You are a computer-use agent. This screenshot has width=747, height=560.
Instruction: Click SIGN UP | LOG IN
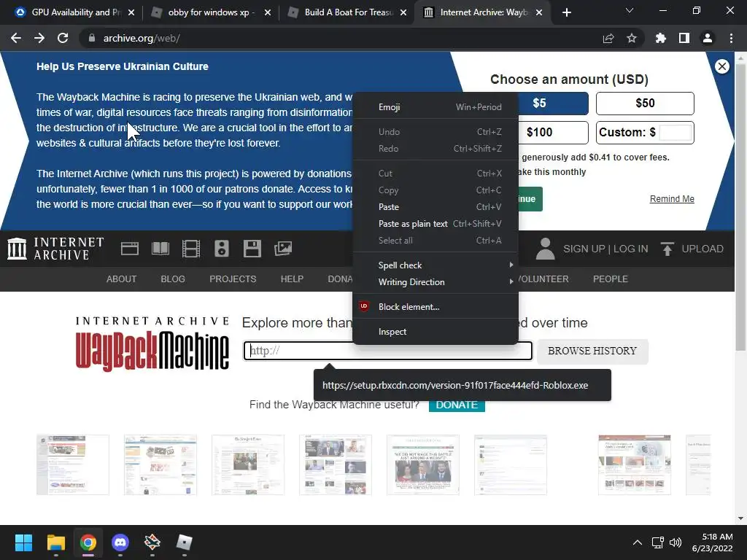605,249
